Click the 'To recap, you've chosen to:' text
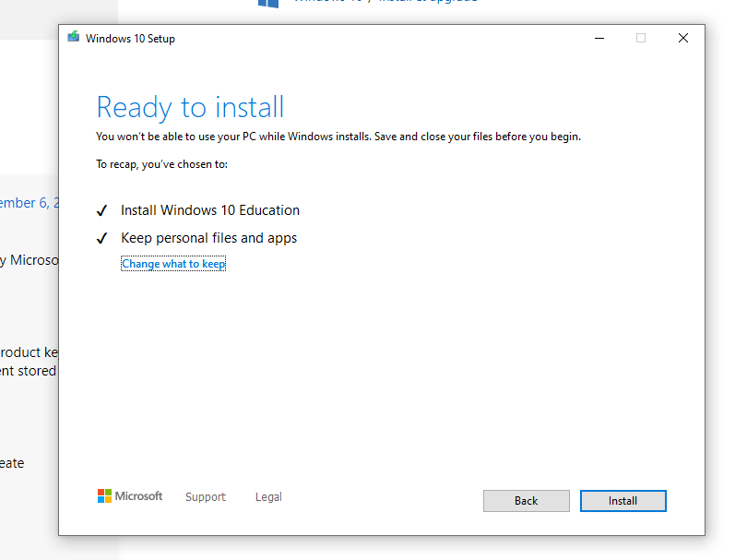The image size is (735, 560). click(161, 164)
